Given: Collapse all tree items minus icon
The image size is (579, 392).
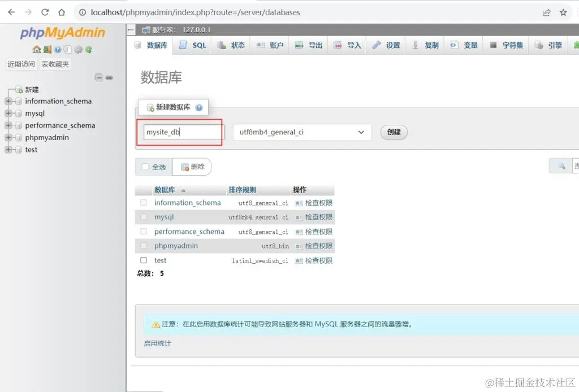Looking at the screenshot, I should (x=98, y=77).
